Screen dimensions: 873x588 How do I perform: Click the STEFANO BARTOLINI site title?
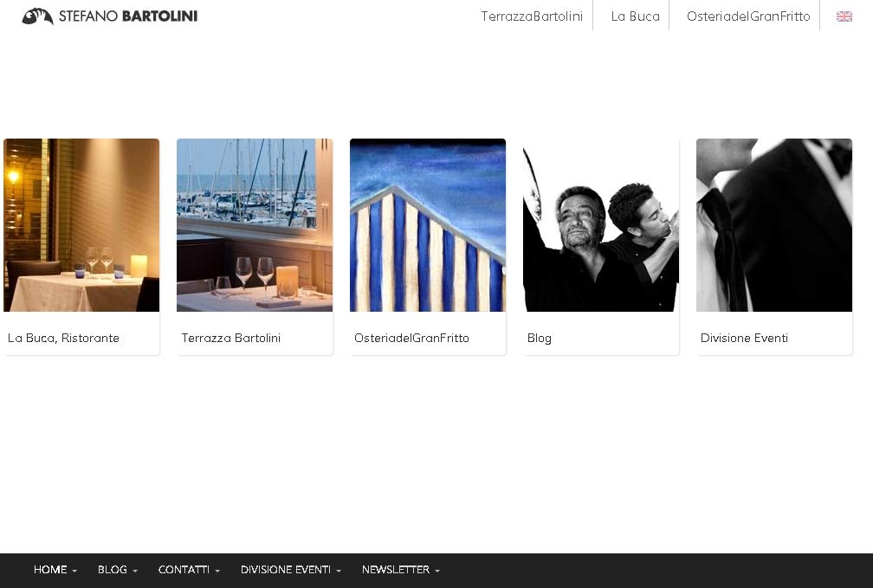128,16
